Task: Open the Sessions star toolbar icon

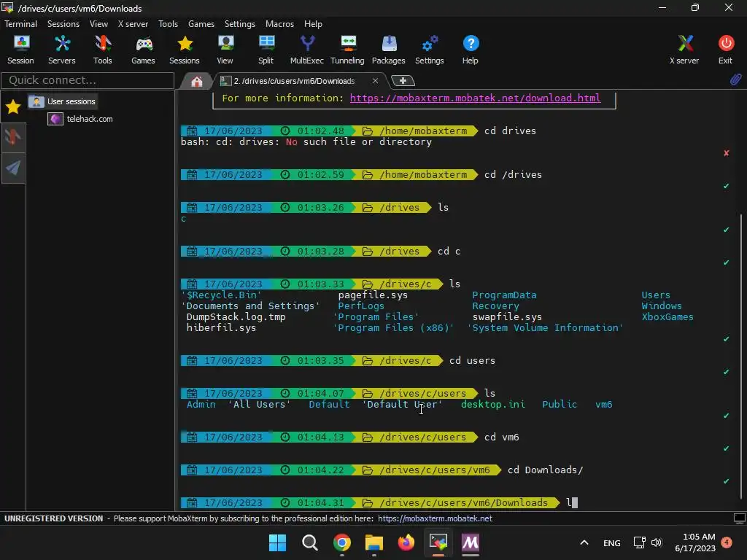Action: 185,50
